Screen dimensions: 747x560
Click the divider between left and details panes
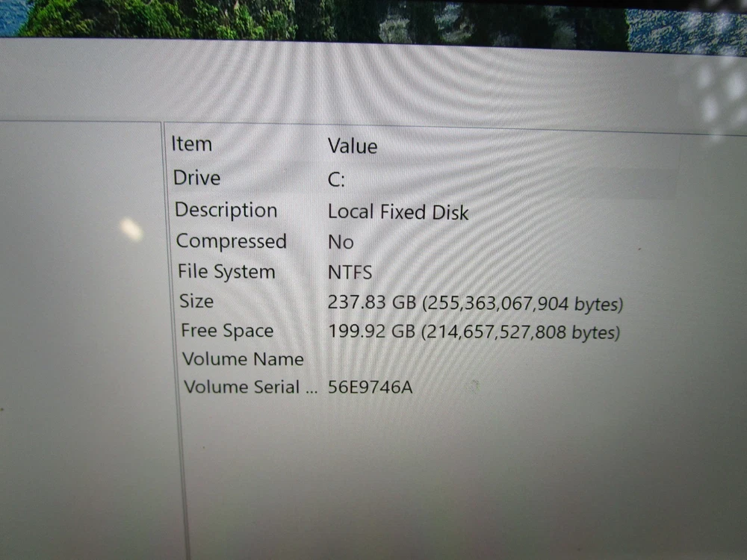click(170, 336)
